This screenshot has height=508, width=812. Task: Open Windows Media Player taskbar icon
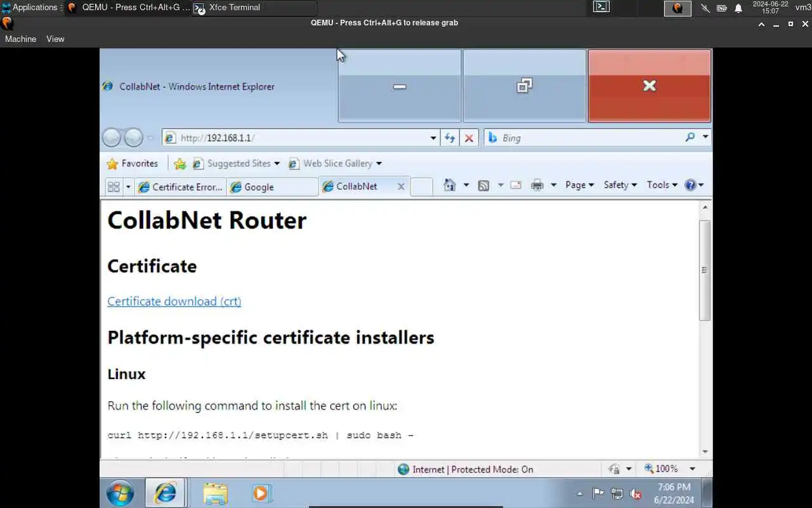pyautogui.click(x=261, y=493)
